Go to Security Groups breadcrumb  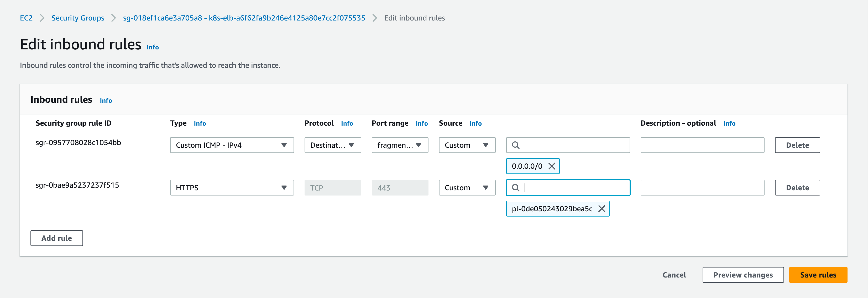pyautogui.click(x=77, y=18)
